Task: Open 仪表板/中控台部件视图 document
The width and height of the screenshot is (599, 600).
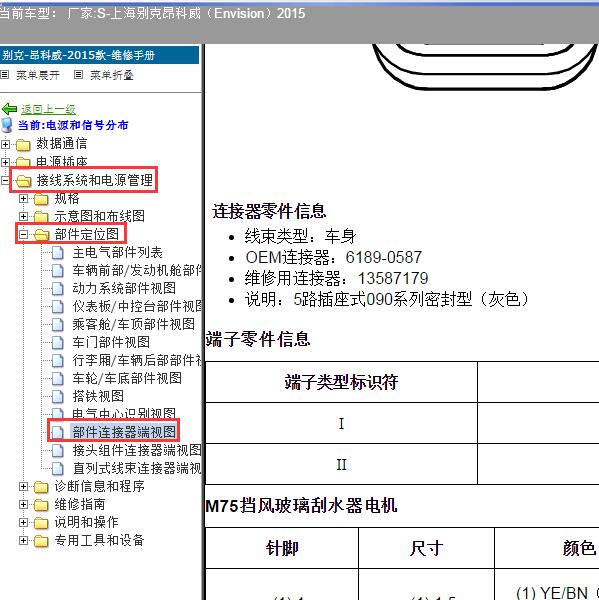Action: (x=137, y=307)
